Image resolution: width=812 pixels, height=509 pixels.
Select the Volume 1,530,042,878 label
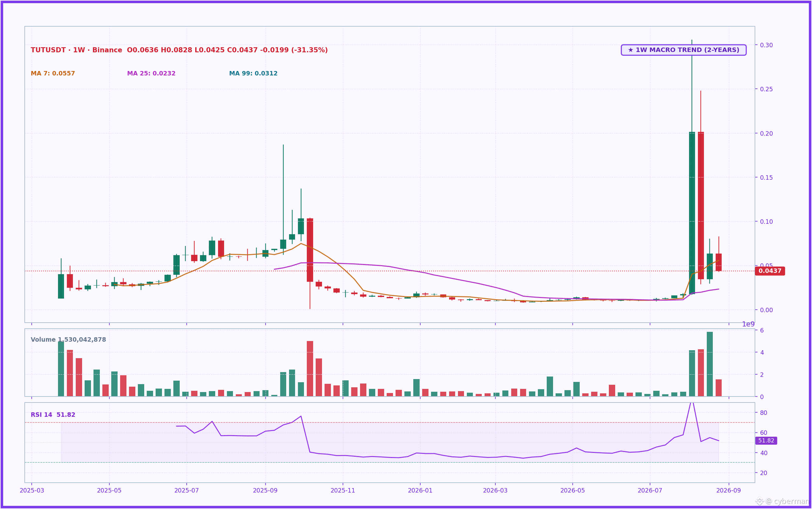click(x=68, y=340)
